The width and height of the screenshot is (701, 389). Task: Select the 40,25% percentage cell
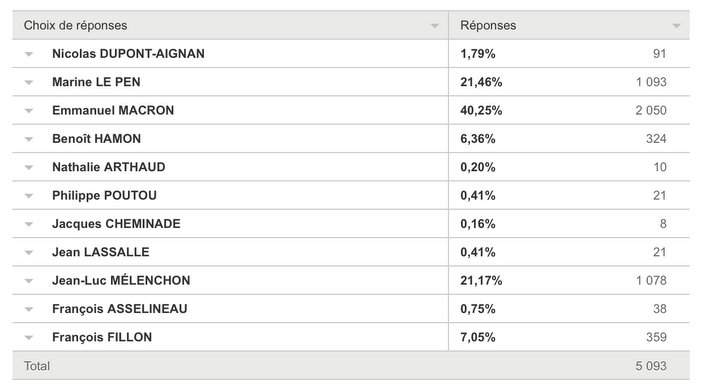pyautogui.click(x=481, y=110)
